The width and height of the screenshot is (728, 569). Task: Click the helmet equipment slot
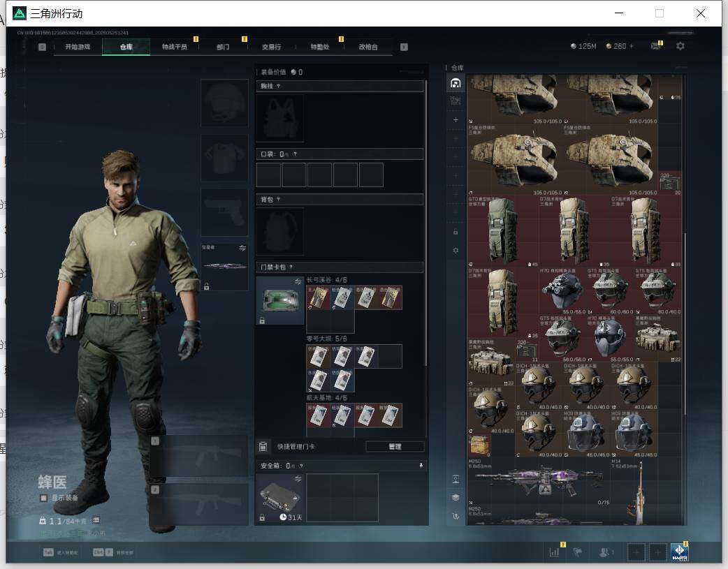pyautogui.click(x=224, y=103)
